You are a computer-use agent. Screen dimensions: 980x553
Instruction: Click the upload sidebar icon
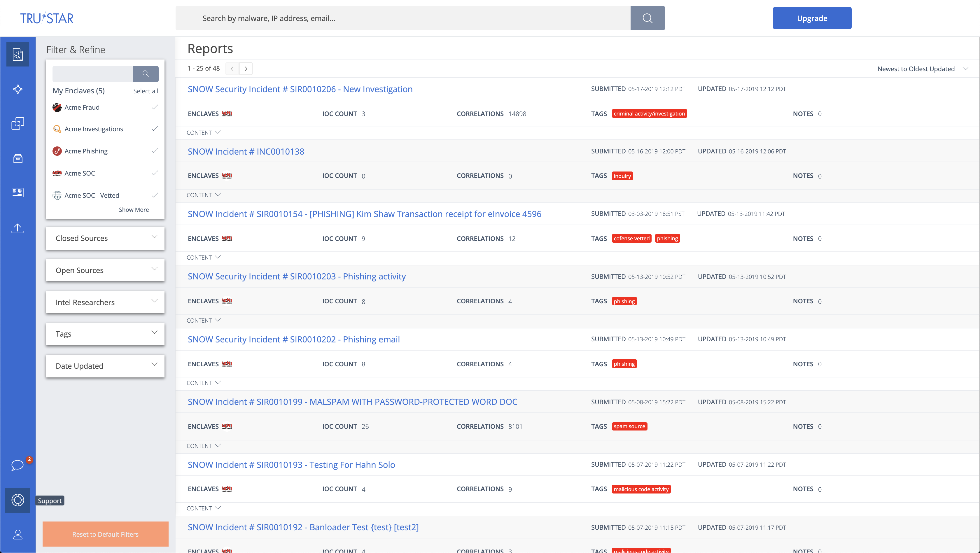click(x=18, y=228)
